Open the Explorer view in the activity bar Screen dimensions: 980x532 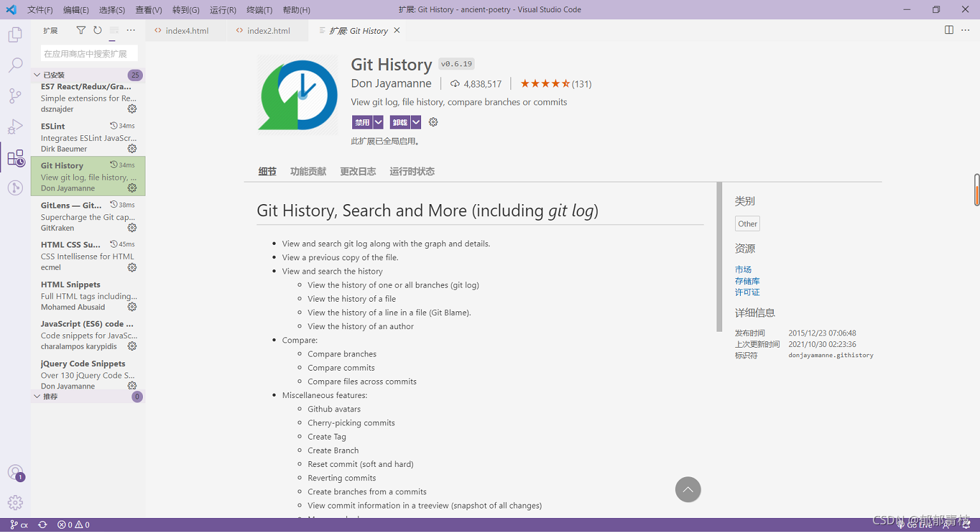[x=15, y=34]
